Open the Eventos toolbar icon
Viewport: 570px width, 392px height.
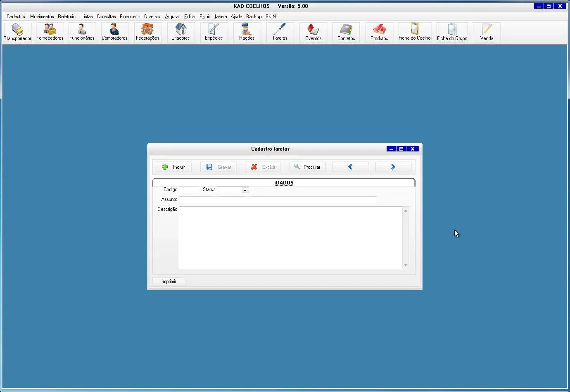pos(313,33)
